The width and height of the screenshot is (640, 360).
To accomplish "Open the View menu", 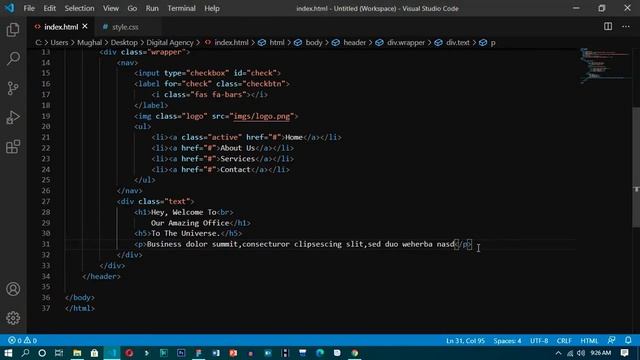I will tap(111, 8).
